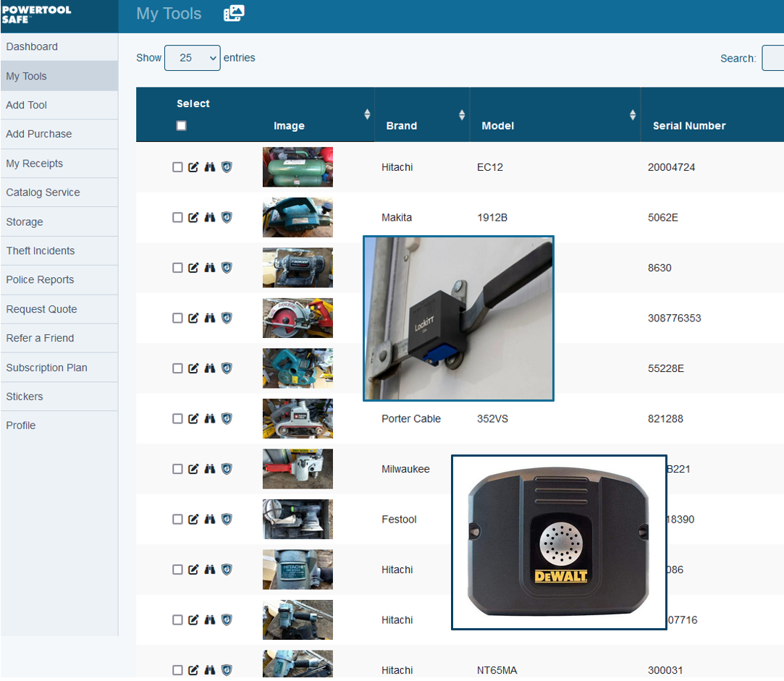Image resolution: width=784 pixels, height=681 pixels.
Task: Click into the Search input field
Action: coord(772,59)
